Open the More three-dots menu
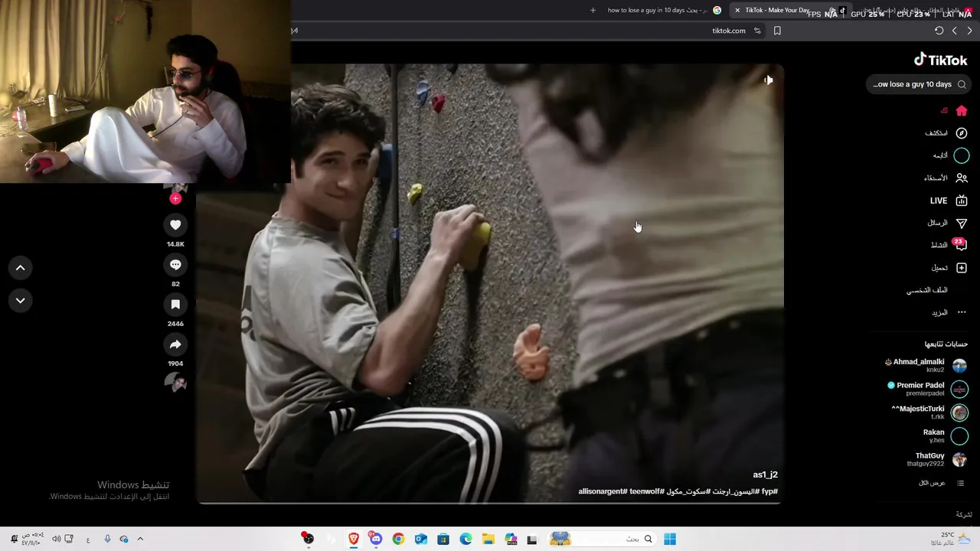 click(962, 312)
